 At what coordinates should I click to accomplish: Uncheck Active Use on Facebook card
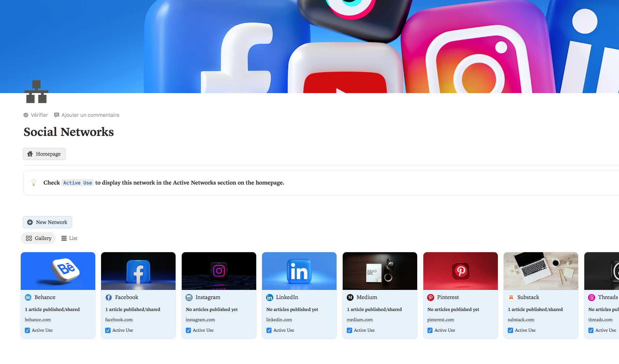(x=108, y=330)
